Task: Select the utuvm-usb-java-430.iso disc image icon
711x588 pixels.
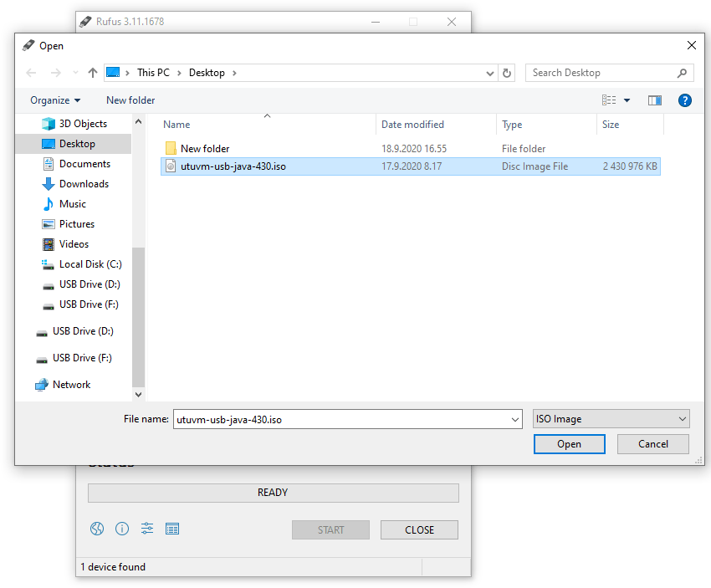Action: pos(171,166)
